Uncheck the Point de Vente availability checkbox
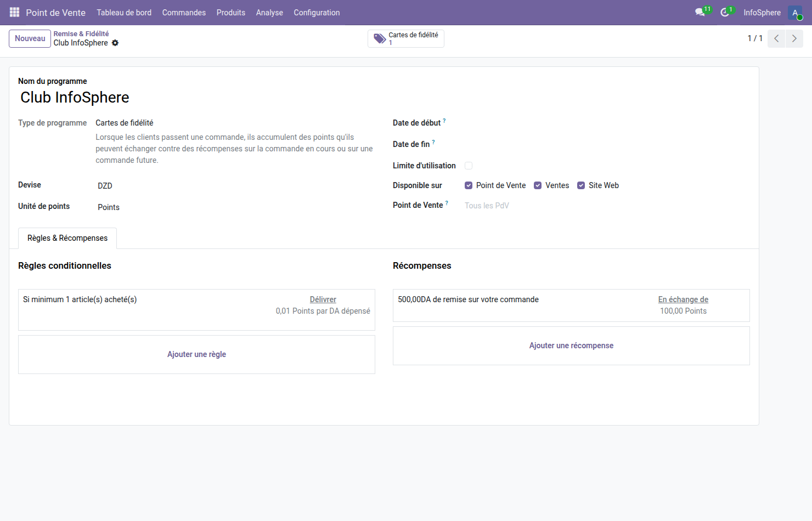The height and width of the screenshot is (521, 812). tap(469, 185)
